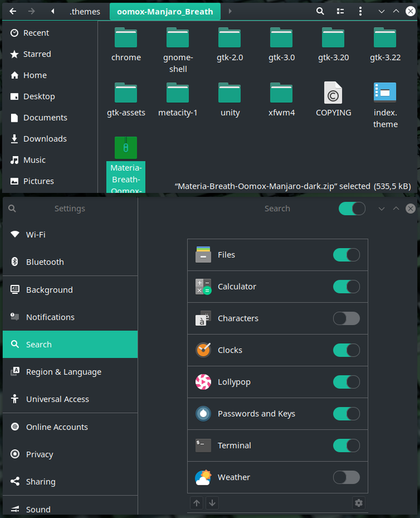The height and width of the screenshot is (518, 420).
Task: Go to Documents in Files sidebar
Action: pyautogui.click(x=50, y=118)
